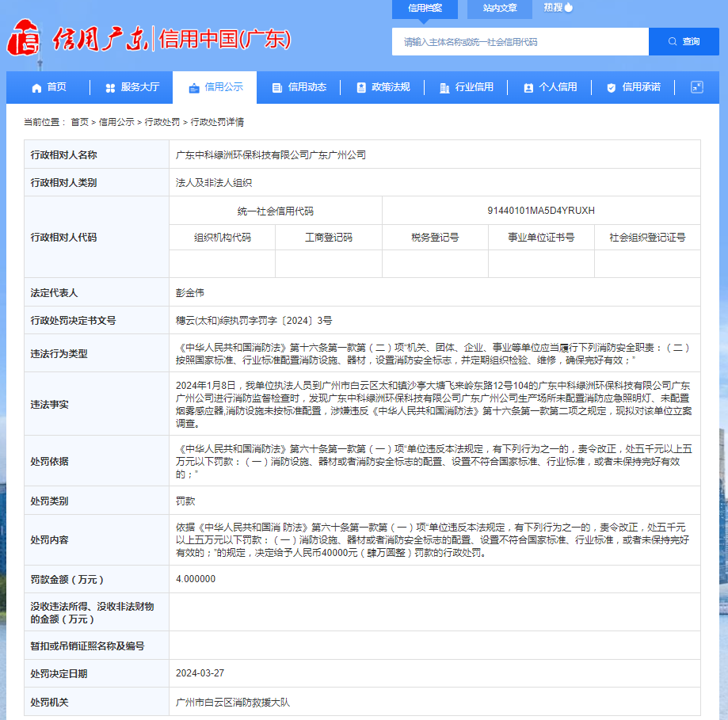Click the 处罚内容 row label
The height and width of the screenshot is (720, 728).
pyautogui.click(x=49, y=540)
